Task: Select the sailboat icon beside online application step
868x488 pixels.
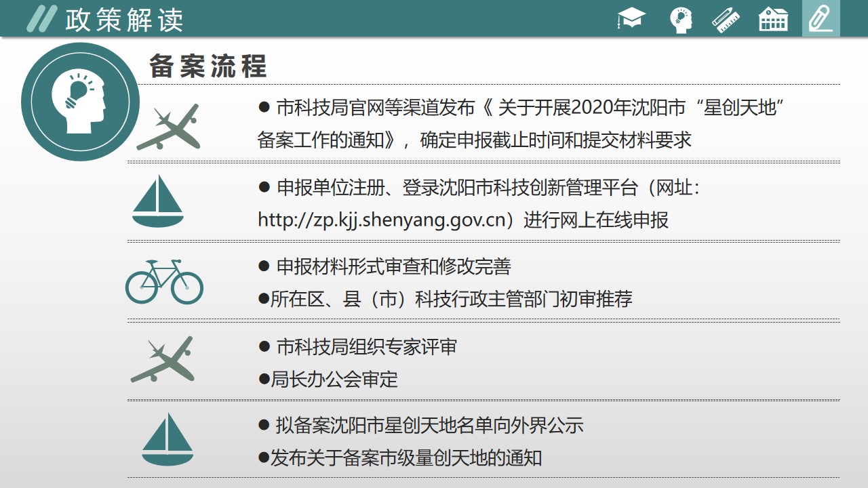Action: tap(157, 201)
